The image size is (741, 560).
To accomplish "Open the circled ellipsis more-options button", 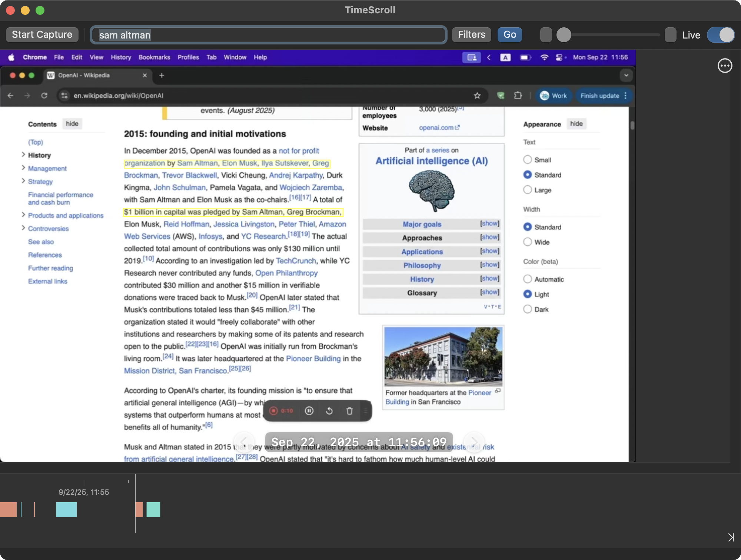I will click(x=725, y=66).
